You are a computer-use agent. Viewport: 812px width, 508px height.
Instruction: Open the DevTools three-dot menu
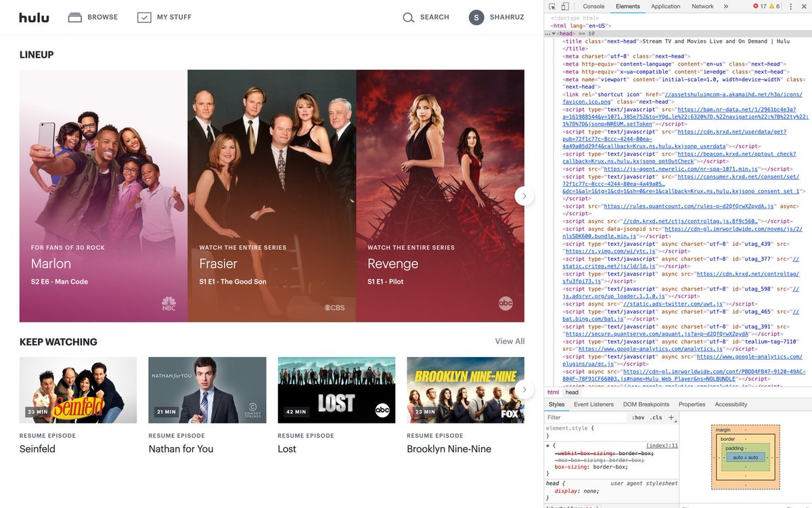[790, 6]
